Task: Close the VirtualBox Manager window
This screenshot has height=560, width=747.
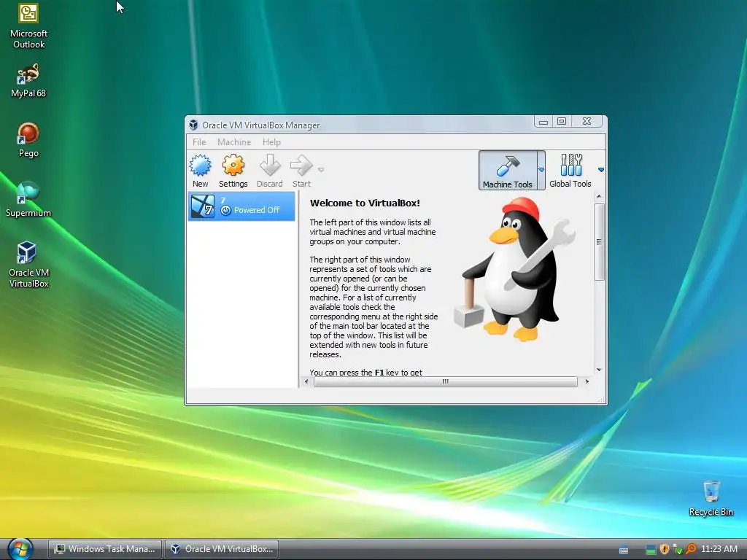Action: click(587, 122)
